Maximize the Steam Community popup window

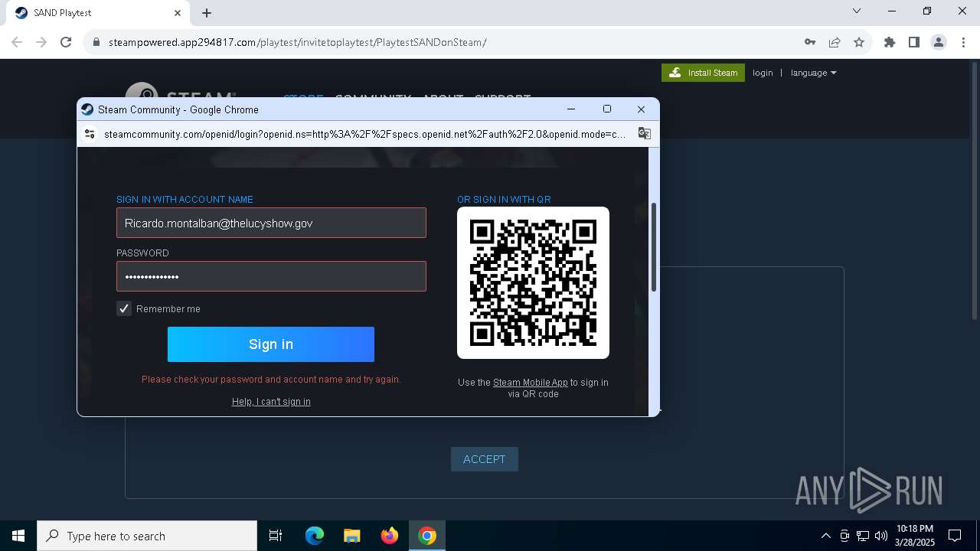(607, 109)
